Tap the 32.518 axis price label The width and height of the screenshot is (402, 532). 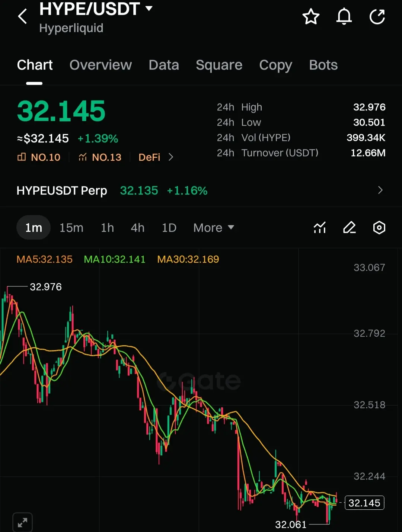click(369, 405)
